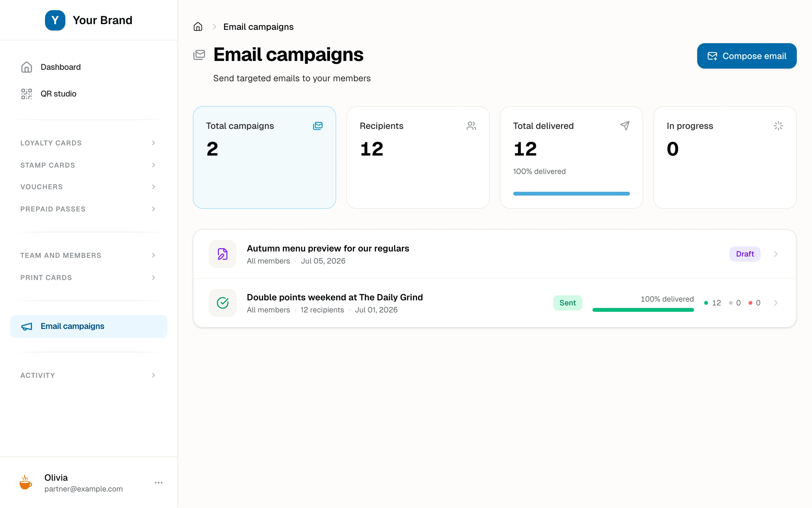Click the paper plane icon on Total delivered
Viewport: 812px width, 508px height.
pyautogui.click(x=625, y=126)
